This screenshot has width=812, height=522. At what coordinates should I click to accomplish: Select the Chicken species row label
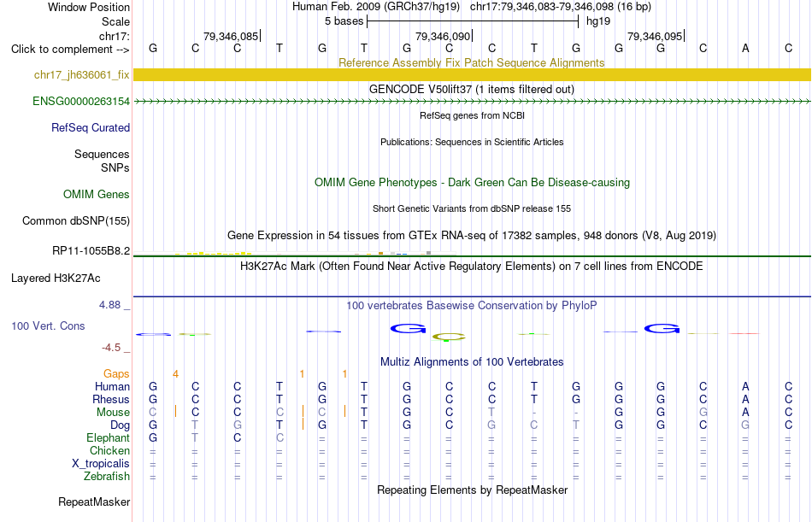tap(109, 451)
